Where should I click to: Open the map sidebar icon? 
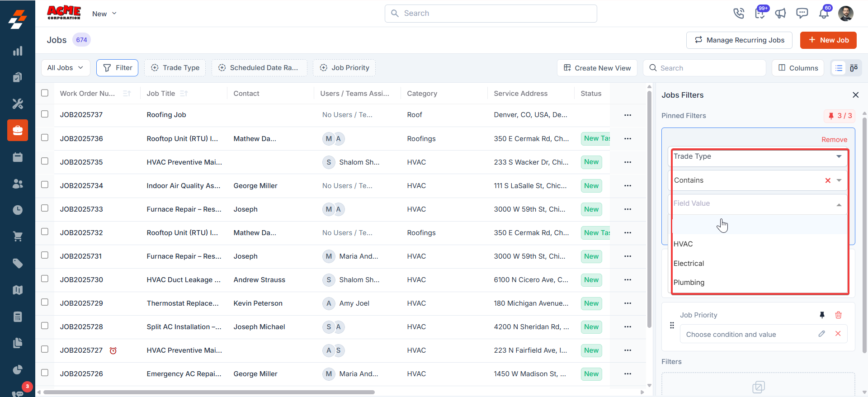pos(18,290)
